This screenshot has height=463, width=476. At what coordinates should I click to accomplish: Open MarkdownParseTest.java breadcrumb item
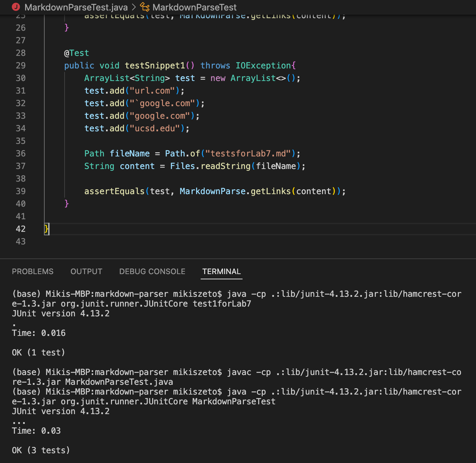(x=76, y=7)
